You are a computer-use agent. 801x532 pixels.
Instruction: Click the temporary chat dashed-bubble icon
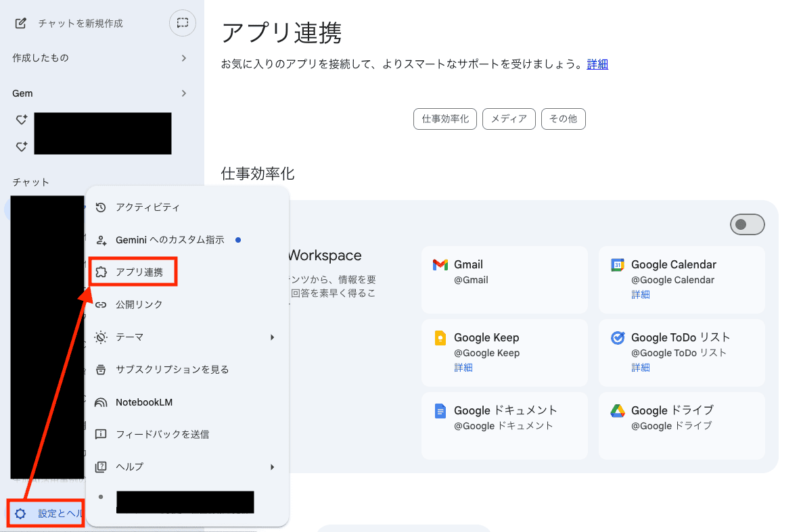coord(182,23)
